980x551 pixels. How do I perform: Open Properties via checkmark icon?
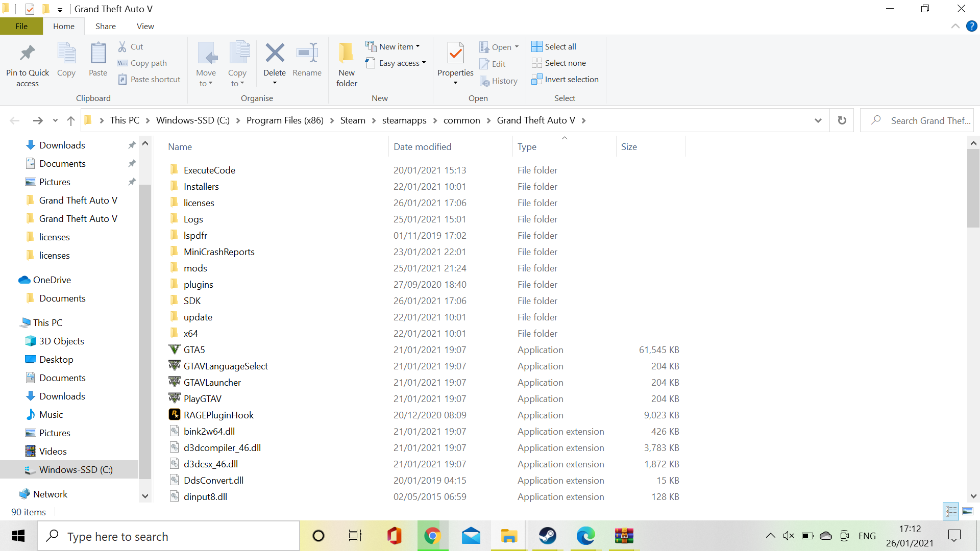455,53
